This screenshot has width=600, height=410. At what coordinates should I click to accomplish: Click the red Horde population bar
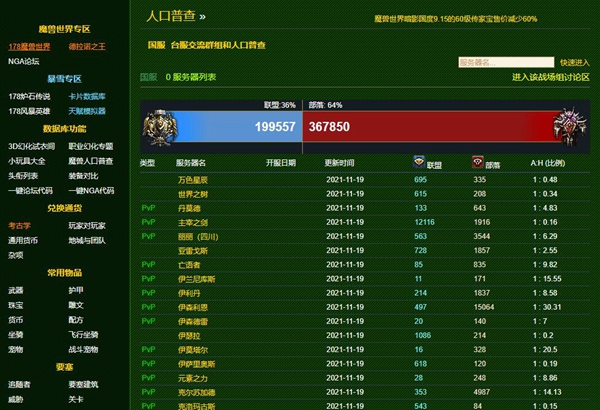pos(430,127)
